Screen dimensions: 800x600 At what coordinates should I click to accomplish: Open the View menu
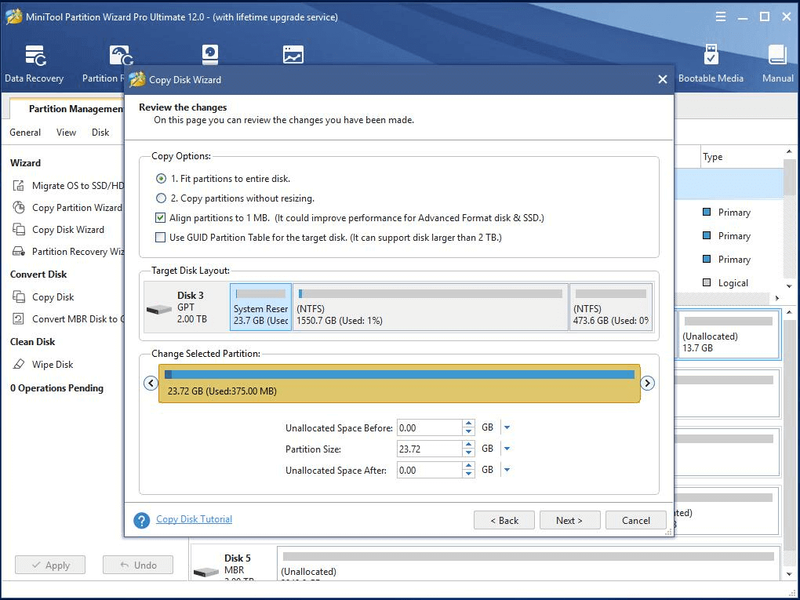tap(66, 132)
